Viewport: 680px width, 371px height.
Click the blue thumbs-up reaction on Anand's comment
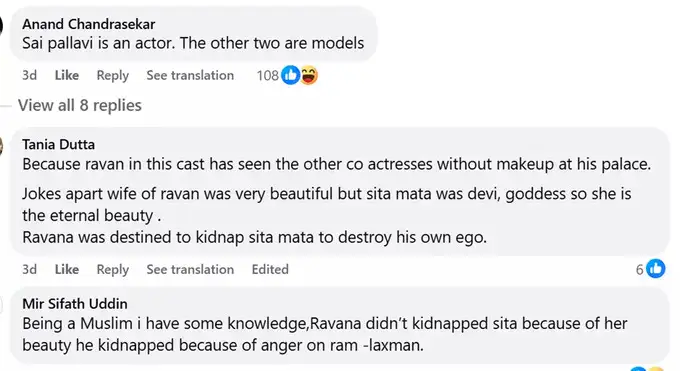point(290,75)
